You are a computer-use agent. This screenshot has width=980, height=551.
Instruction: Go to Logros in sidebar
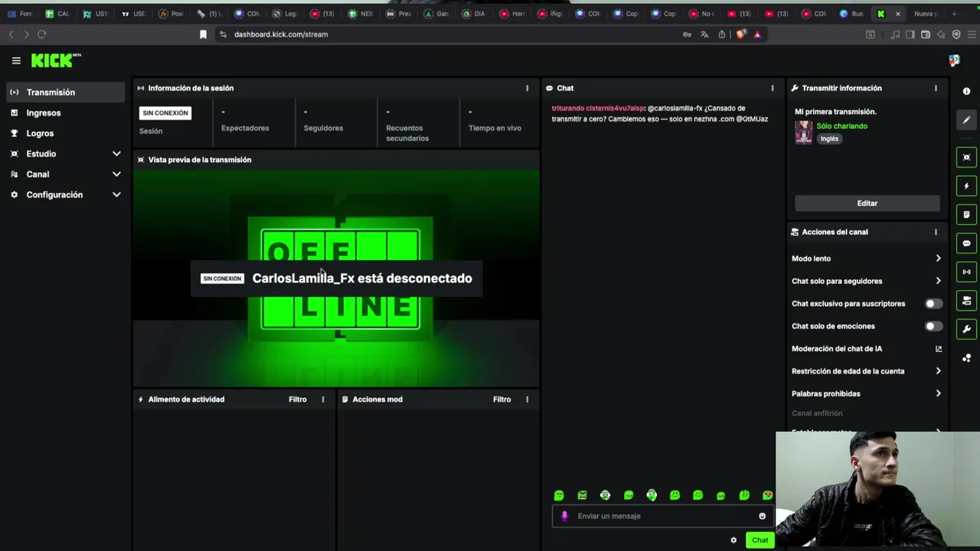pos(65,133)
